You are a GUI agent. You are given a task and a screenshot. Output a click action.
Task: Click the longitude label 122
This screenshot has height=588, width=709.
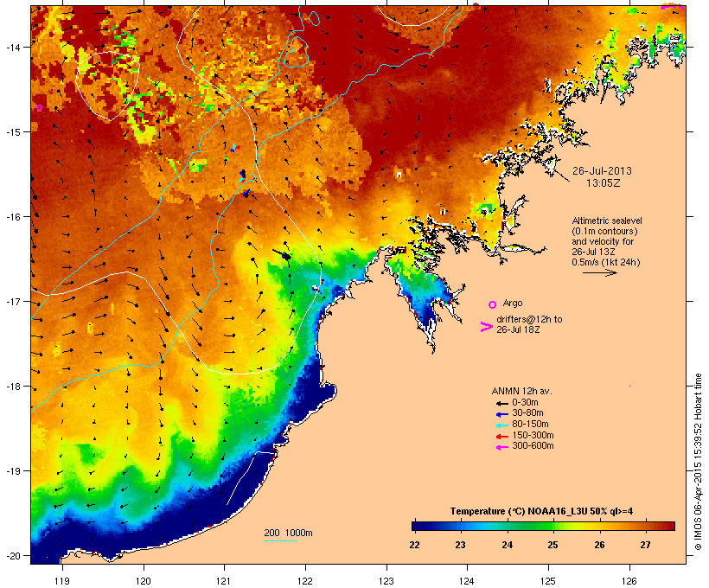304,581
